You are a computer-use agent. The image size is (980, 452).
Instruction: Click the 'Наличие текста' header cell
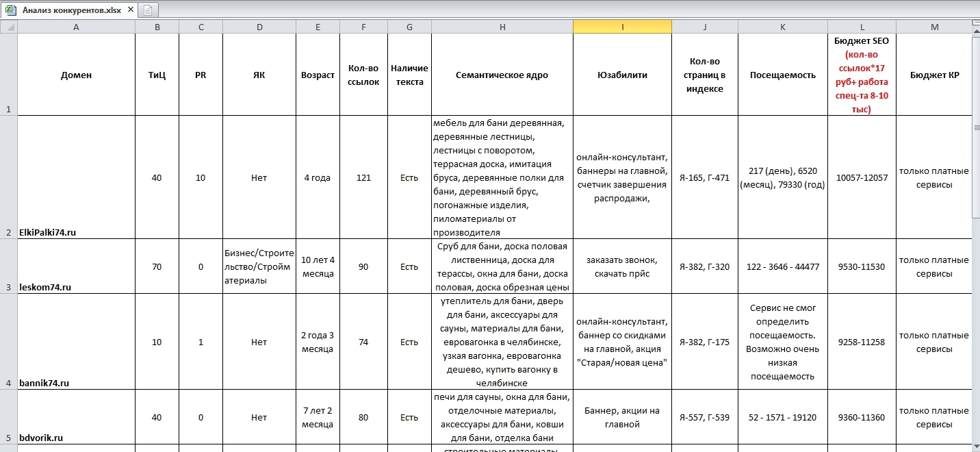409,75
